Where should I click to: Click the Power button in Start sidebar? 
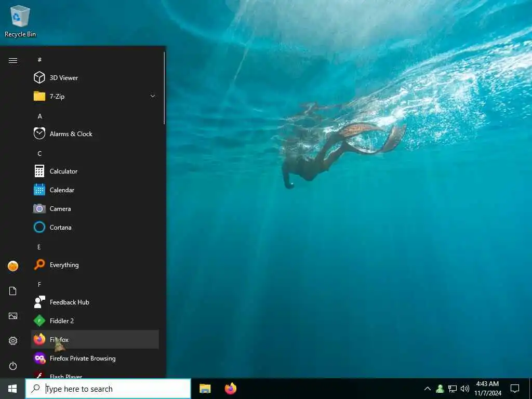click(x=13, y=366)
